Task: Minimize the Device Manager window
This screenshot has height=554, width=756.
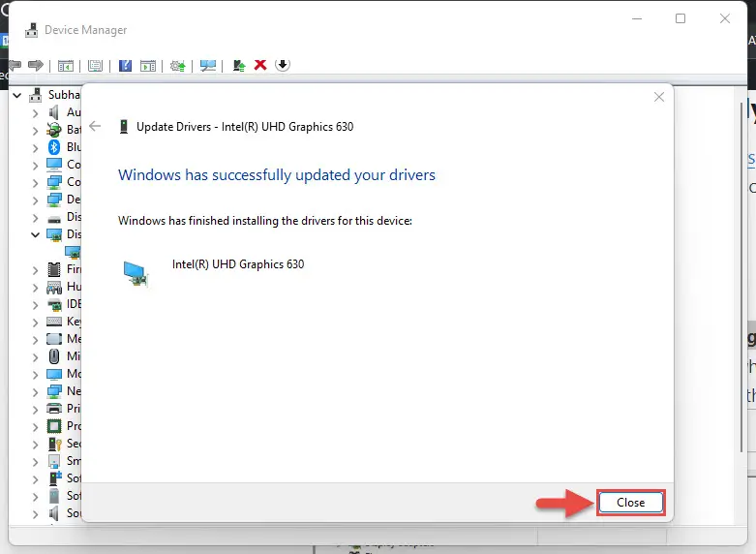Action: (x=637, y=18)
